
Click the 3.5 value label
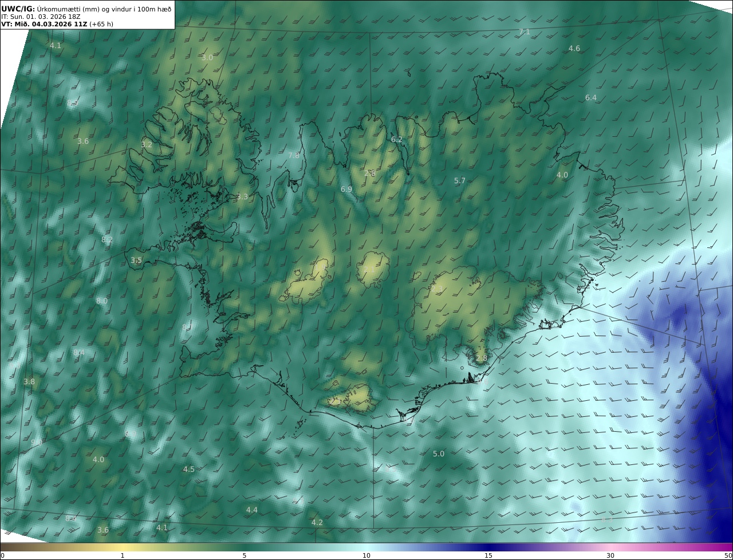tap(136, 261)
